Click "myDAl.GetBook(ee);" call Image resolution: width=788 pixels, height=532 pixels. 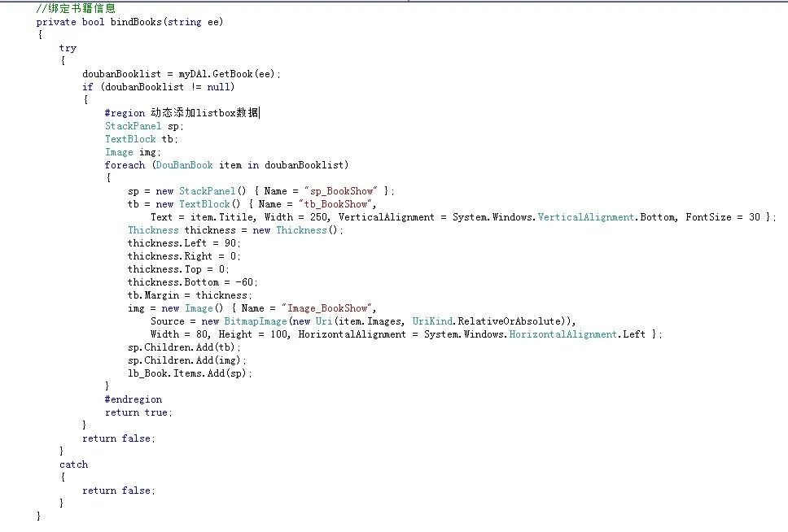[230, 74]
